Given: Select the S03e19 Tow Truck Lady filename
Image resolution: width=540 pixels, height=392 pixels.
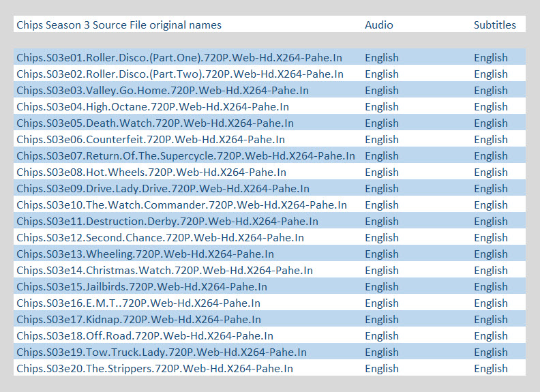Looking at the screenshot, I should click(x=162, y=352).
